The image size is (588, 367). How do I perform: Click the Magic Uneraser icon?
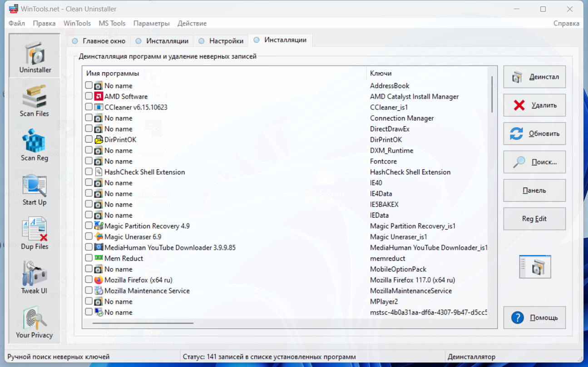pyautogui.click(x=99, y=237)
